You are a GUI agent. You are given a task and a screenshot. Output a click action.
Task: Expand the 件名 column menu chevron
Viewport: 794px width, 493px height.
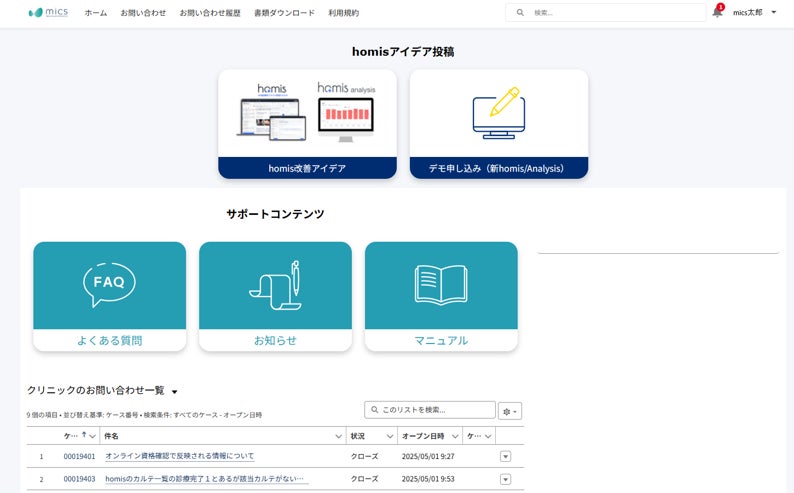(x=338, y=436)
